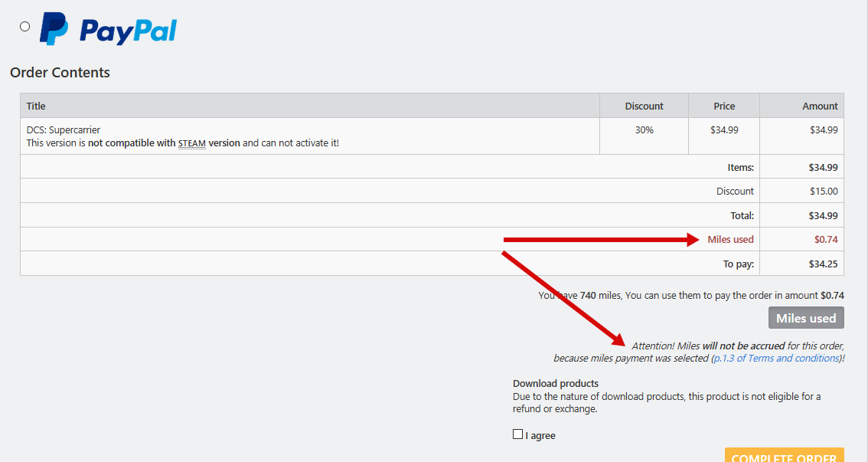
Task: Click the 30% discount cell
Action: point(644,130)
